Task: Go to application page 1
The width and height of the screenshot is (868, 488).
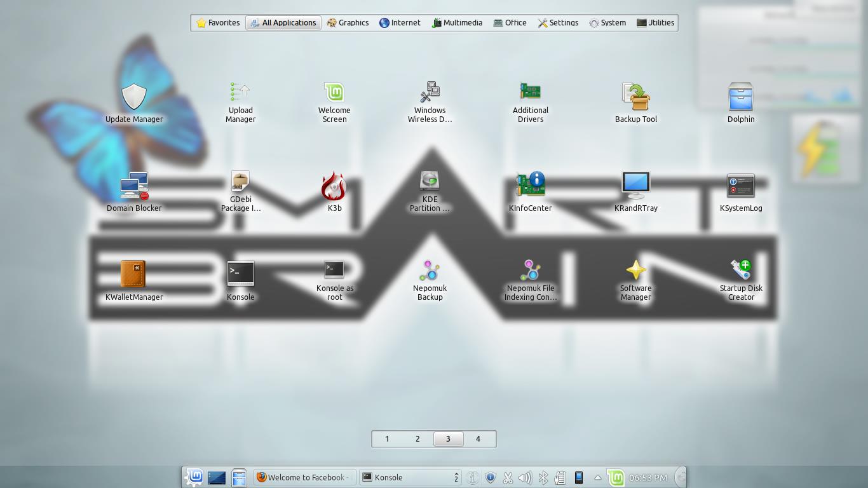Action: (387, 438)
